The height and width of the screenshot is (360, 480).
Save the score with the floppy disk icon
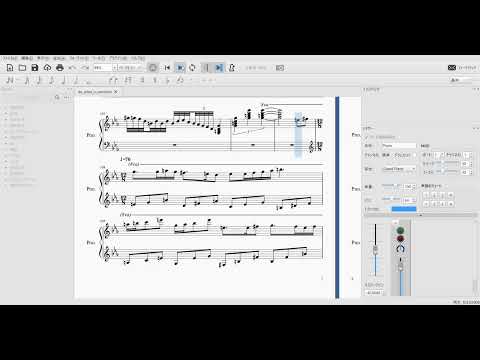(35, 68)
